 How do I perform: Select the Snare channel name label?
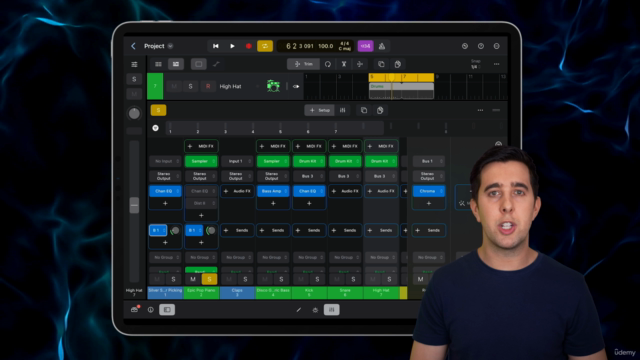pyautogui.click(x=345, y=292)
